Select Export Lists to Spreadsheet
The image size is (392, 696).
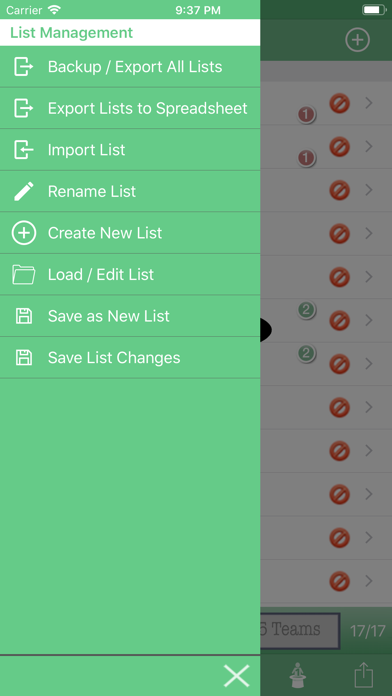coord(130,108)
